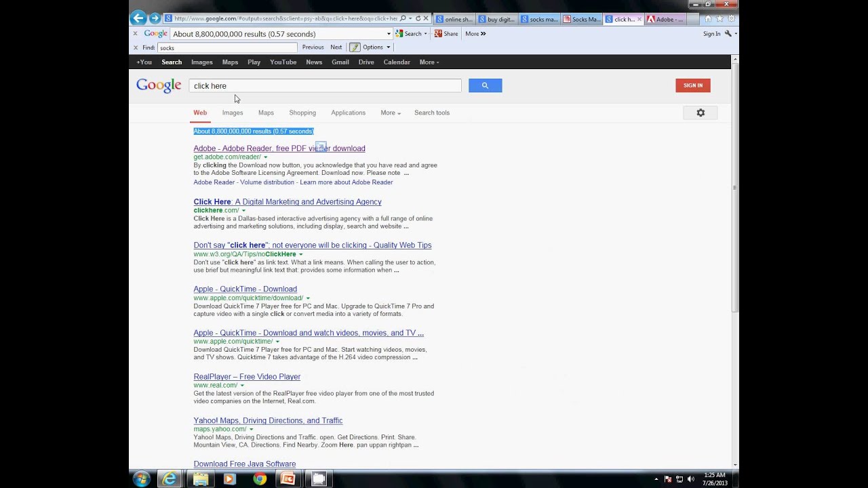Click Search tools option

coord(432,113)
